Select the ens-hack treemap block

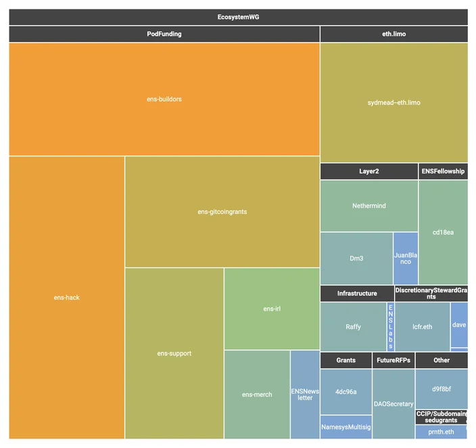[67, 298]
